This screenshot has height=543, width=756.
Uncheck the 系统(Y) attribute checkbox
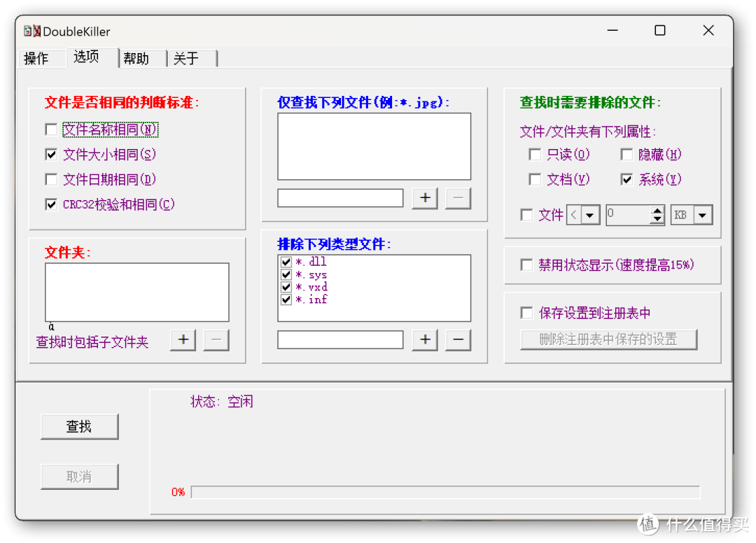pos(626,180)
